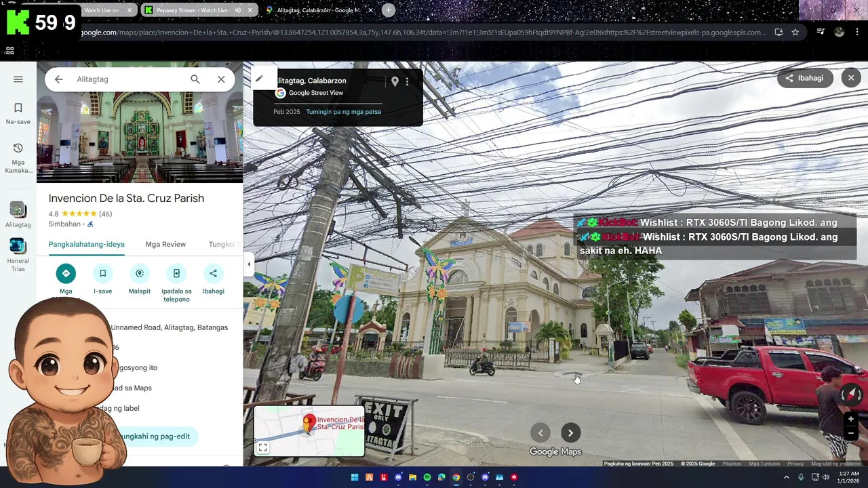Click Tumingin pa ng mga petsa link
The image size is (868, 488).
343,112
